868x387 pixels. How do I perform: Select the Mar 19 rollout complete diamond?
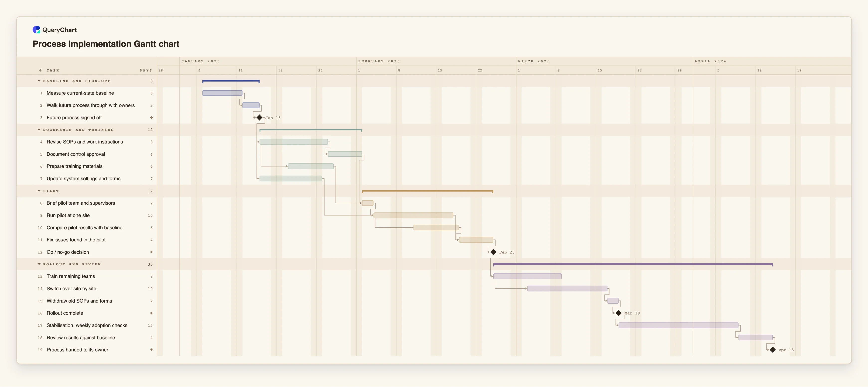coord(619,313)
